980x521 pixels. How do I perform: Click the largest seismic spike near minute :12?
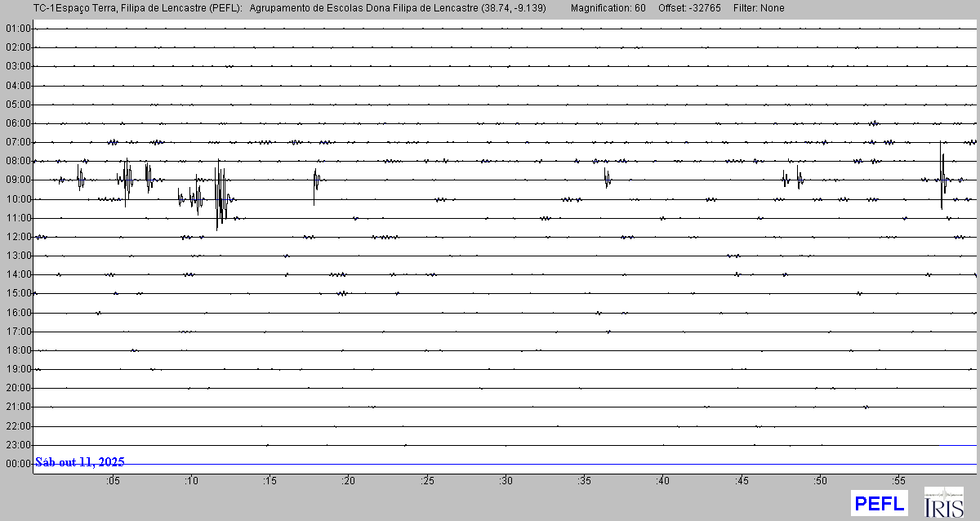(x=218, y=194)
